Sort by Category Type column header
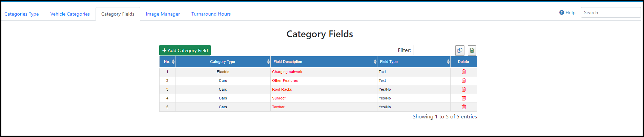 tap(223, 62)
